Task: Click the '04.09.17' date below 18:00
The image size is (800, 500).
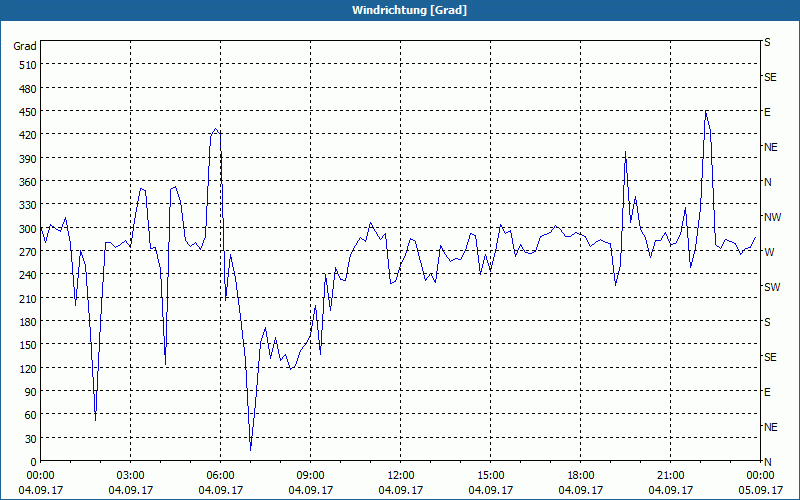Action: pos(581,490)
